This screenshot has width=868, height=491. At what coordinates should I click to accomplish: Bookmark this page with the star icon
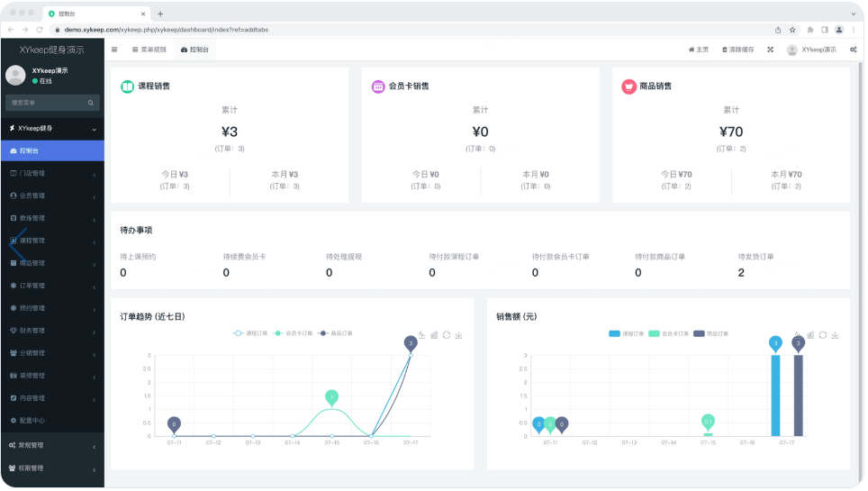click(792, 30)
